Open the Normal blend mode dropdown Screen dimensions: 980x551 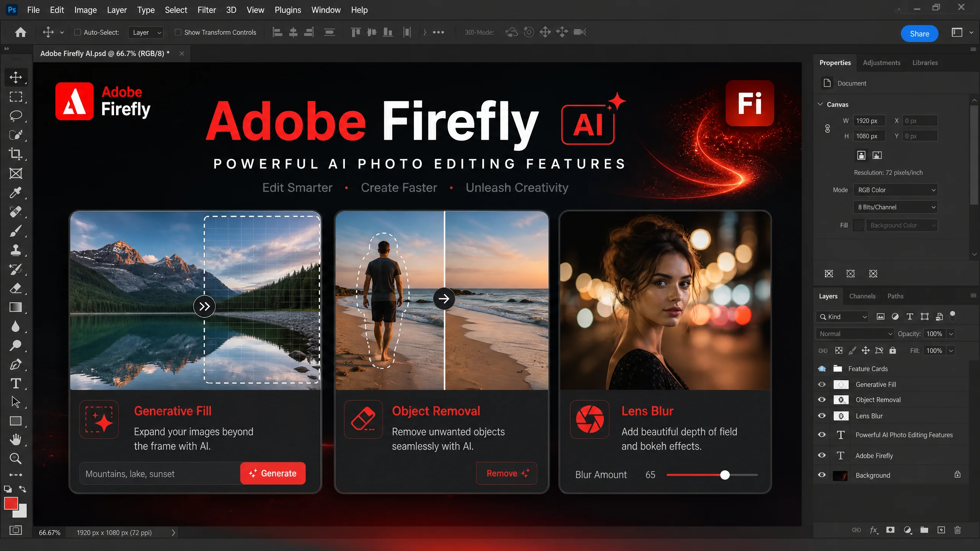click(854, 334)
